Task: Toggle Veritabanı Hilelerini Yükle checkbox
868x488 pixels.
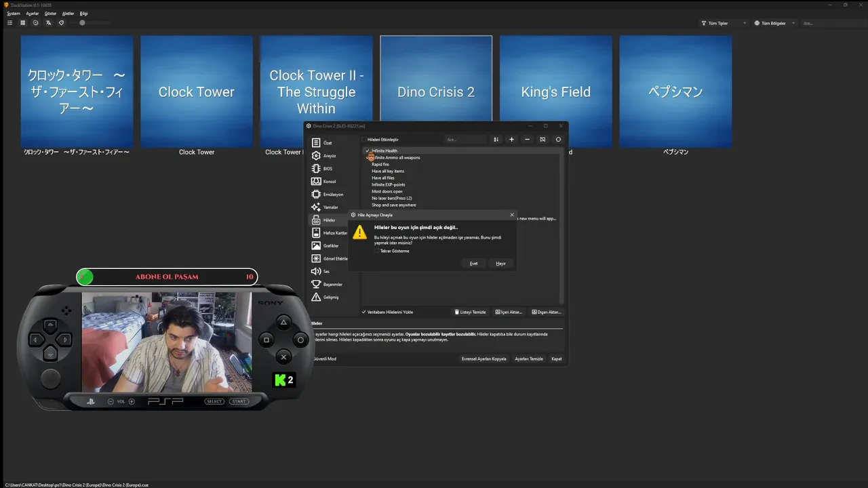Action: [x=364, y=312]
